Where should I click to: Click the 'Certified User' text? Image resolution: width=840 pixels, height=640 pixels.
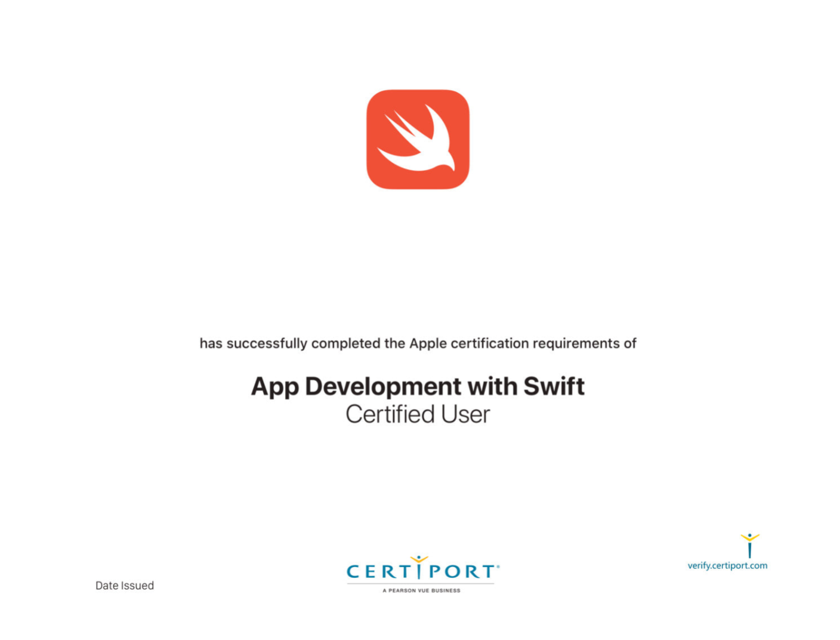click(x=418, y=414)
